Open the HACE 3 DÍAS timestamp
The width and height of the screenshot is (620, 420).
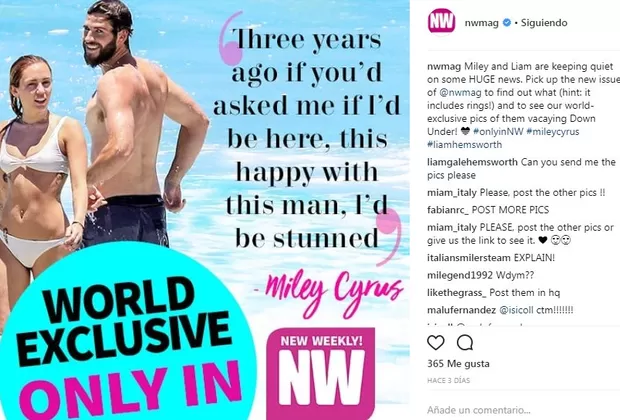coord(448,380)
